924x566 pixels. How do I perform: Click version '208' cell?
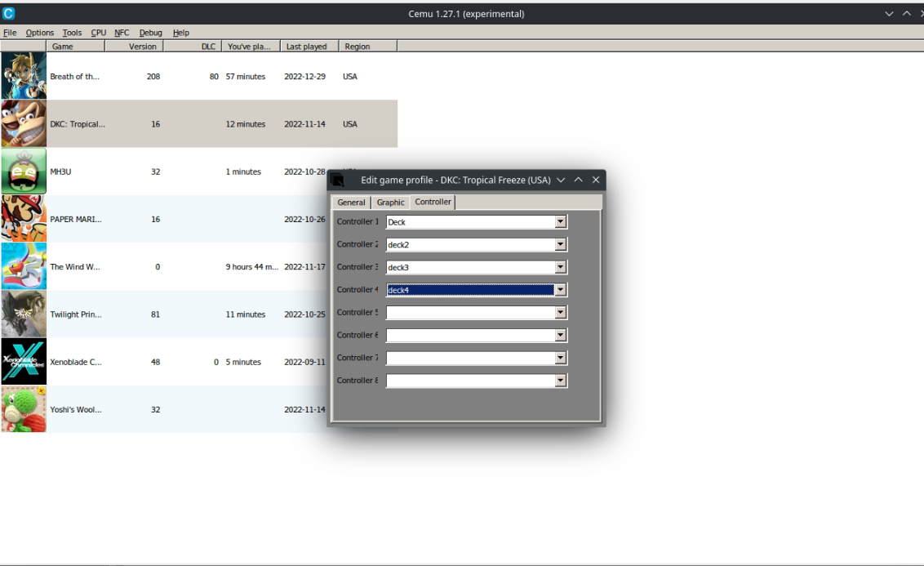pyautogui.click(x=153, y=76)
